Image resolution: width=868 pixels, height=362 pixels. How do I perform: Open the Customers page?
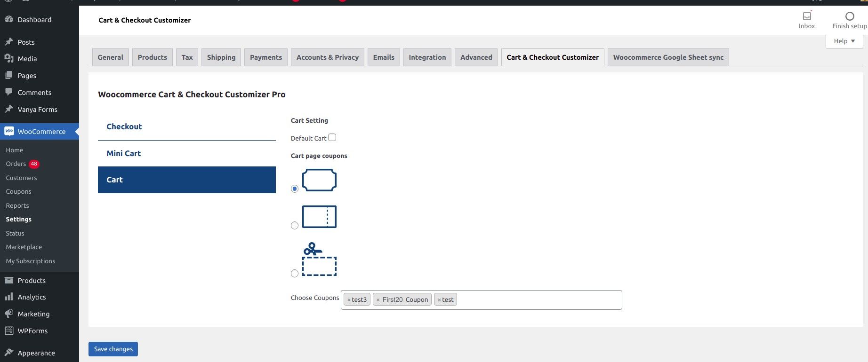pyautogui.click(x=21, y=178)
